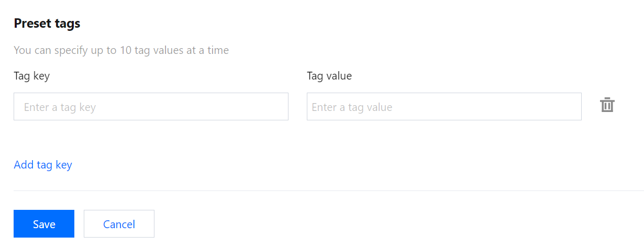
Task: Click the Add tag key link
Action: [x=43, y=165]
